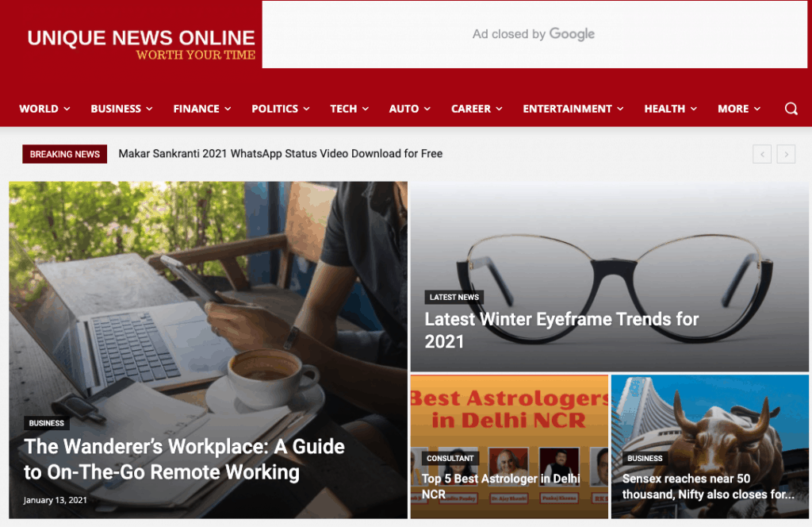Open Latest Winter Eyeframe Trends article
812x527 pixels.
point(561,330)
